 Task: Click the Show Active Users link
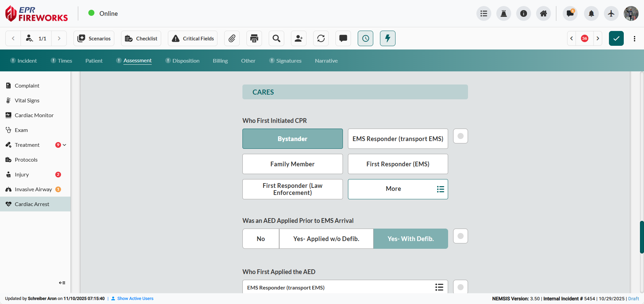pos(135,299)
